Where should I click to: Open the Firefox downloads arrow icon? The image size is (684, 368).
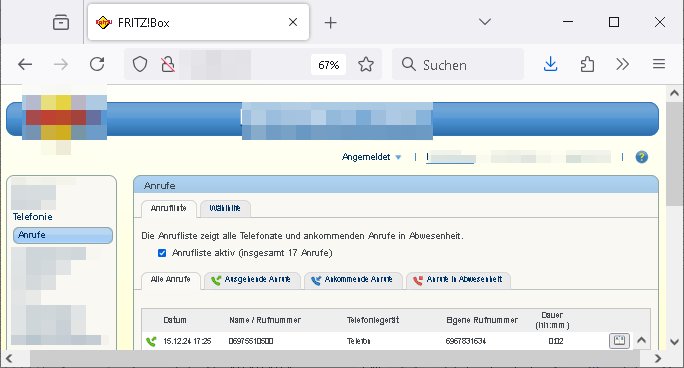pyautogui.click(x=551, y=65)
